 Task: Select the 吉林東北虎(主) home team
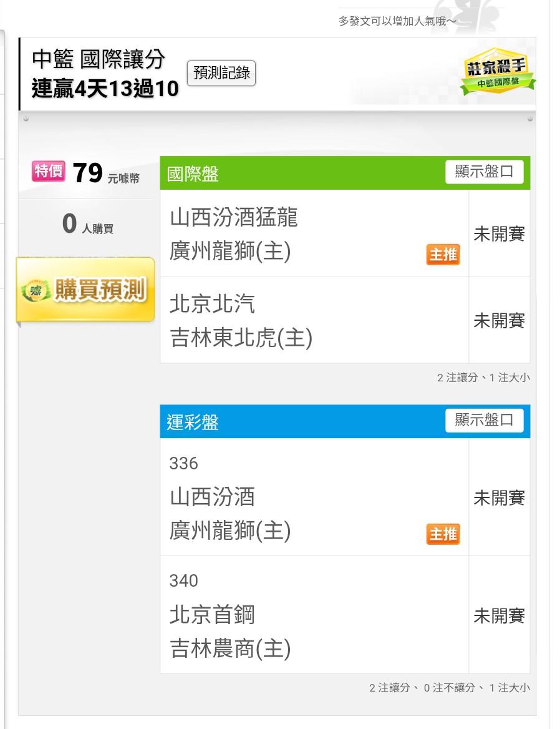[x=241, y=338]
